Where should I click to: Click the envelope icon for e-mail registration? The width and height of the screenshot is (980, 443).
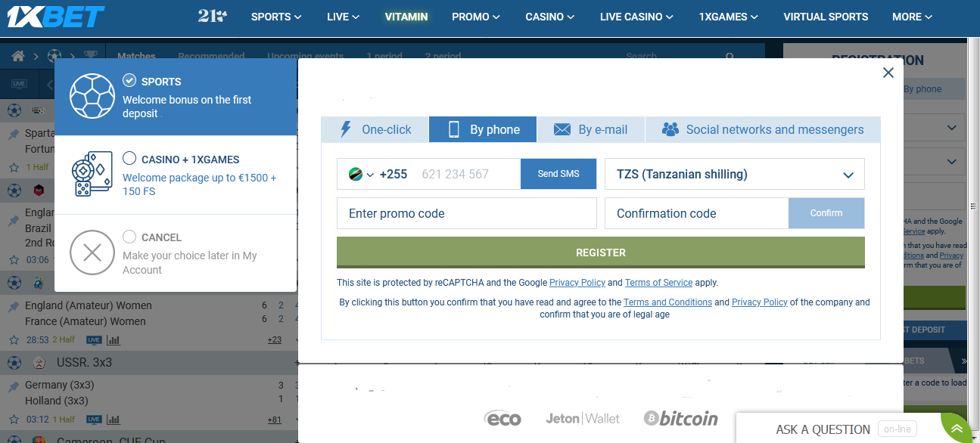coord(562,129)
